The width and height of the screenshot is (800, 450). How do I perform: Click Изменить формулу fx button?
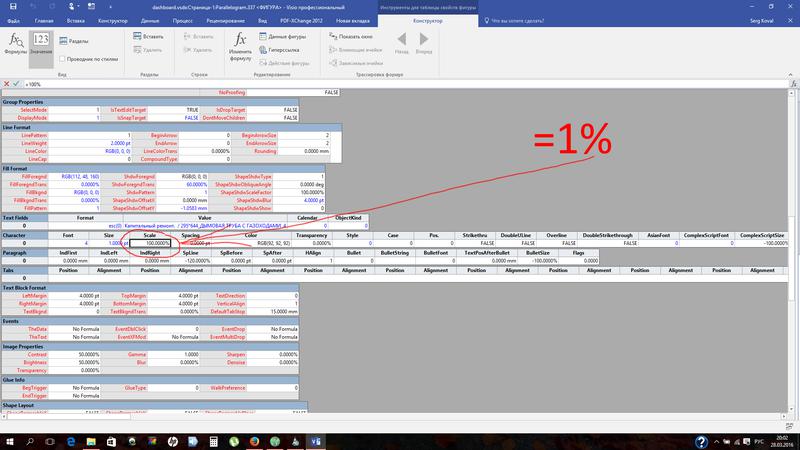click(240, 46)
